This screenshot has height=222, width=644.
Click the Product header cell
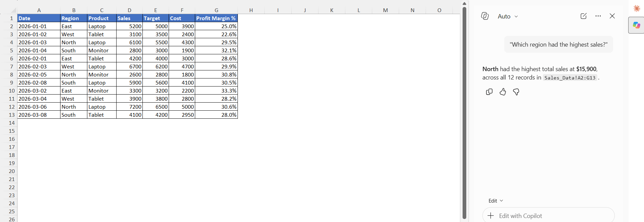point(102,18)
